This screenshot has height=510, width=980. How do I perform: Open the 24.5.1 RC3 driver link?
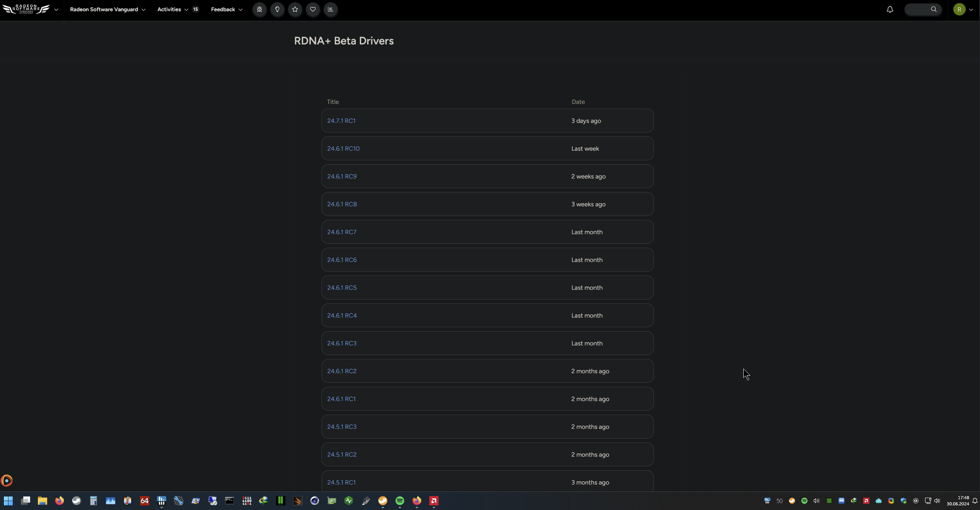(341, 427)
